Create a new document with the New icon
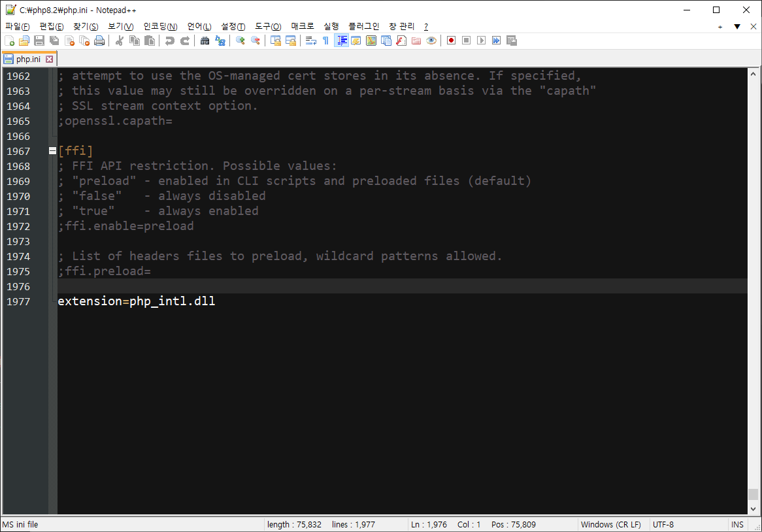 pos(9,41)
